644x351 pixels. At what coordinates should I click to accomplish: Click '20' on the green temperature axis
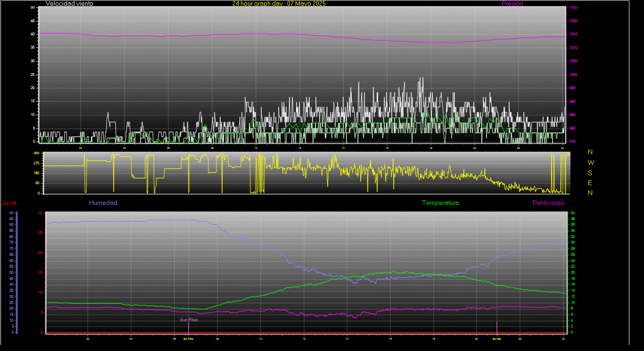click(573, 272)
